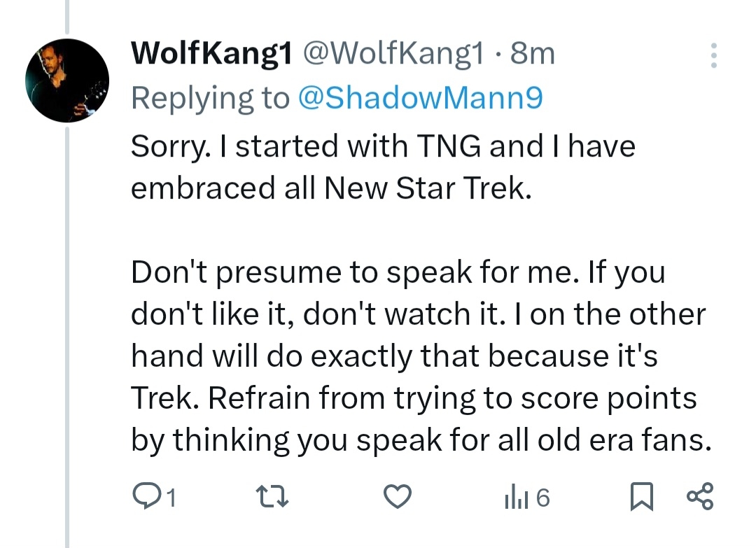756x548 pixels.
Task: Retweet this Star Trek post
Action: click(x=270, y=498)
